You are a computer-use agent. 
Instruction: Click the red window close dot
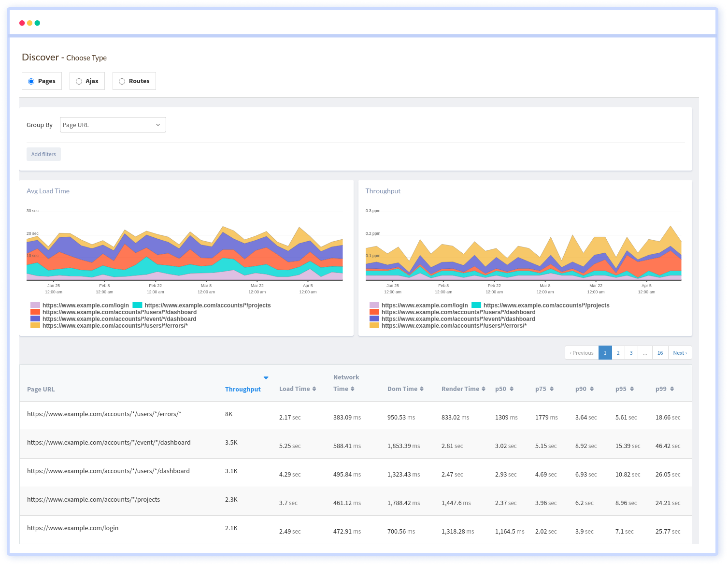[22, 23]
